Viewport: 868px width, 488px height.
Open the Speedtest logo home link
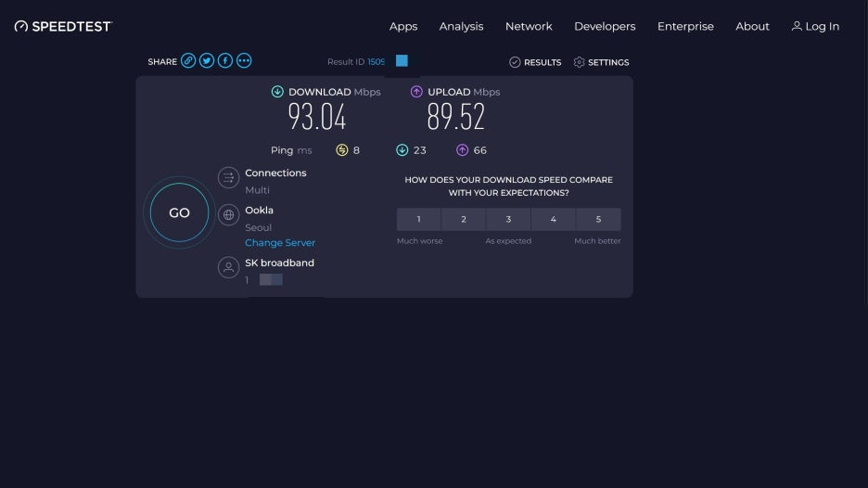(63, 26)
